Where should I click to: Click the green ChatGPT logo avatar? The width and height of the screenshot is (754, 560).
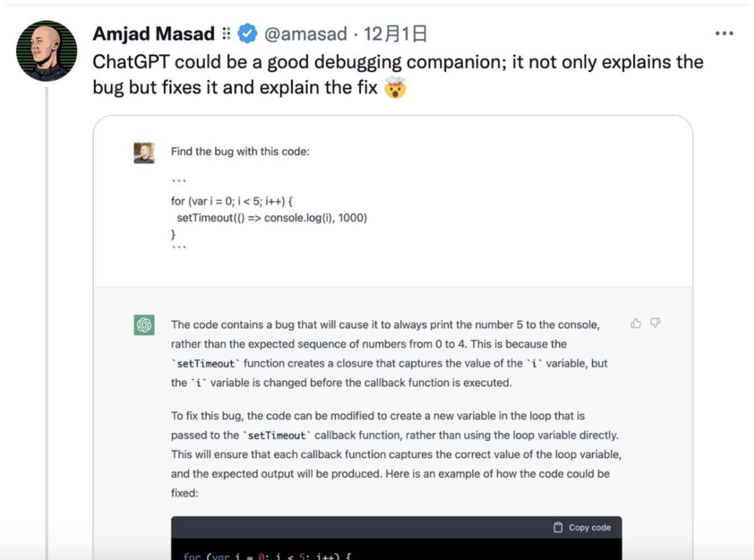144,325
